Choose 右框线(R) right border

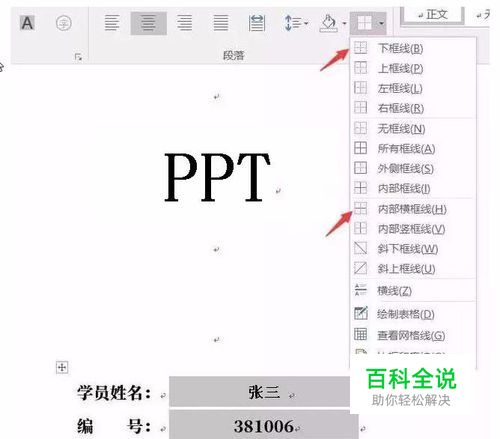(x=413, y=108)
